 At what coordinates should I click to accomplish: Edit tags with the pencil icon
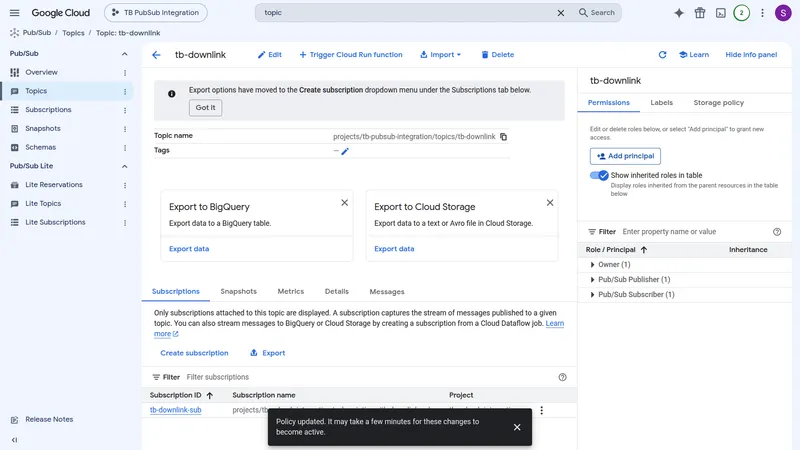point(345,151)
